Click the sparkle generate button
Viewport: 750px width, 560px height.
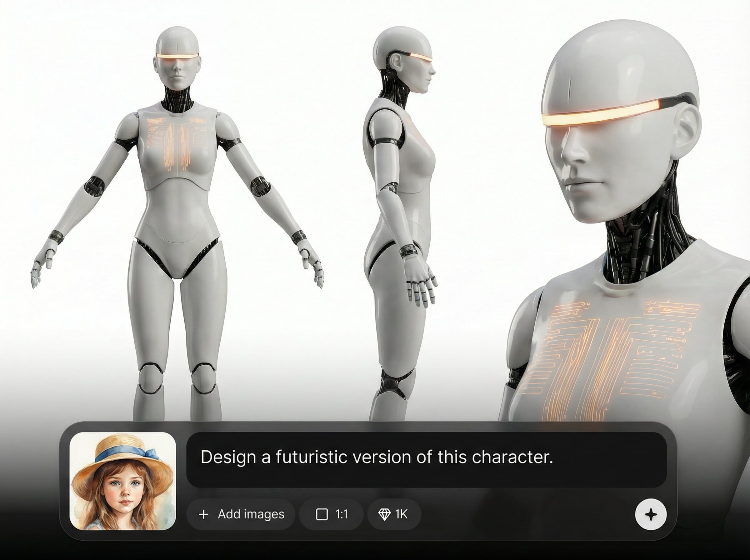(650, 515)
